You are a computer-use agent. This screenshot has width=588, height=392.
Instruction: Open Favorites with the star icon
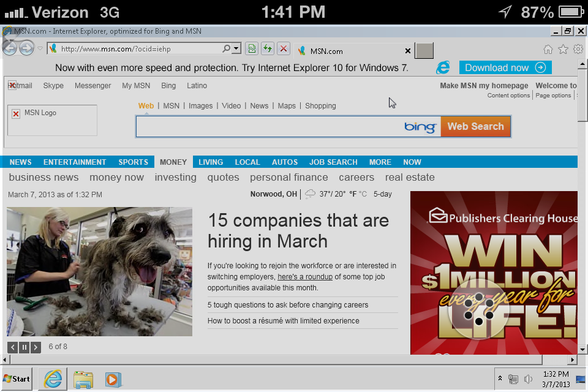563,49
